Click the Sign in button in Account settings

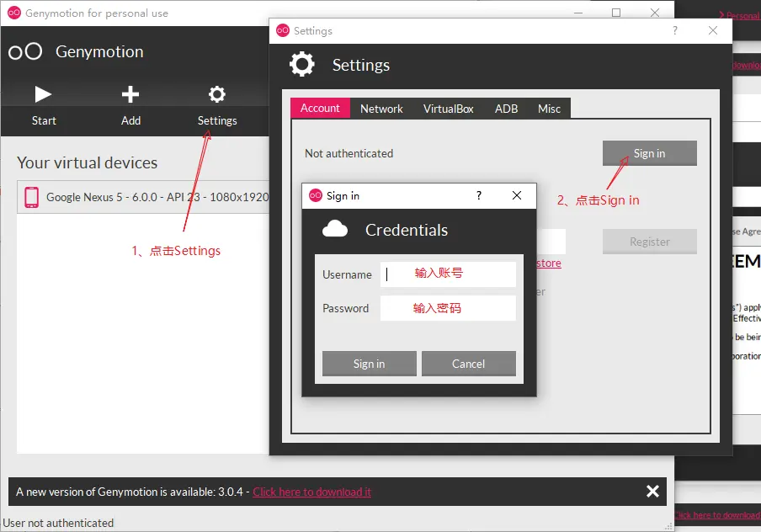pyautogui.click(x=649, y=153)
